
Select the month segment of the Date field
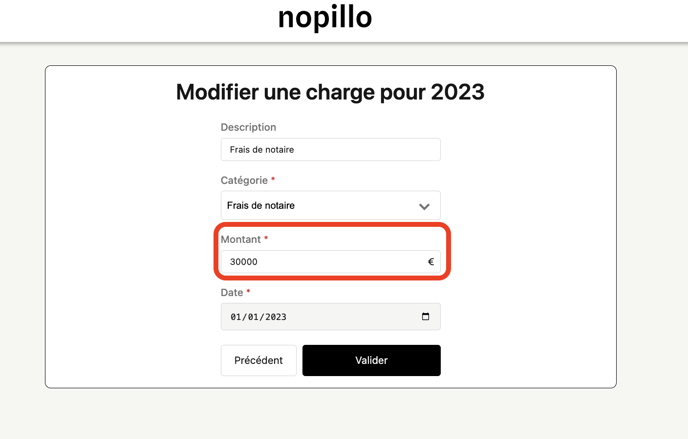[x=255, y=317]
